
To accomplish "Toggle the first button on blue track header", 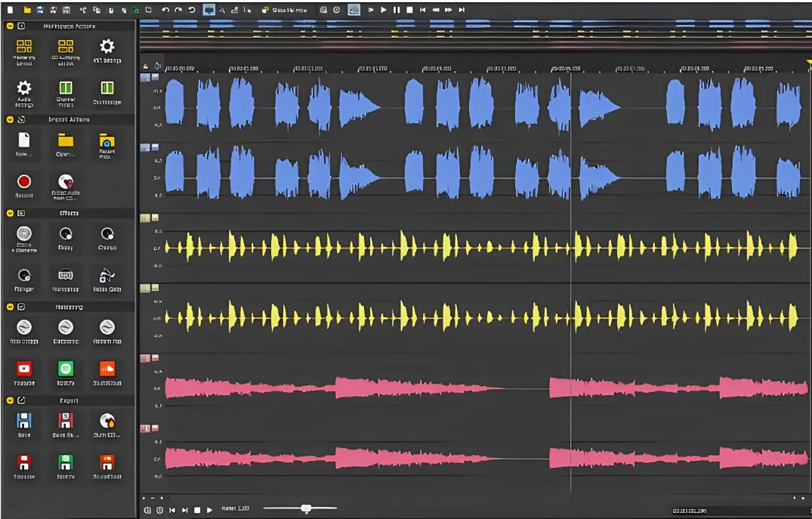I will click(145, 77).
